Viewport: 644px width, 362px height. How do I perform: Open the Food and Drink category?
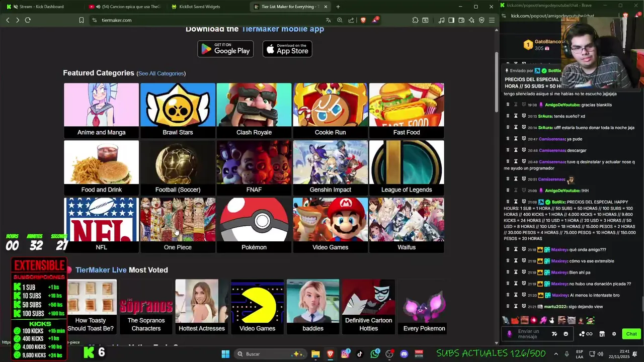click(x=101, y=168)
